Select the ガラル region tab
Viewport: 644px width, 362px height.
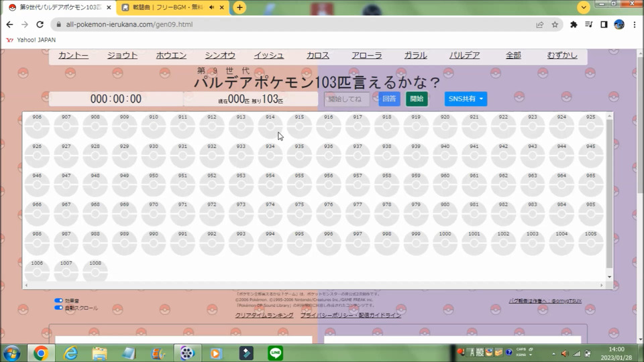point(416,56)
